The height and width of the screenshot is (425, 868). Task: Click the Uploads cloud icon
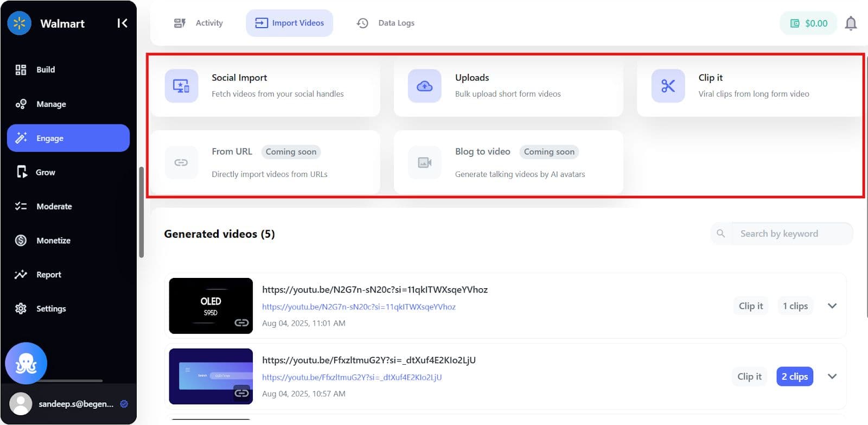424,86
